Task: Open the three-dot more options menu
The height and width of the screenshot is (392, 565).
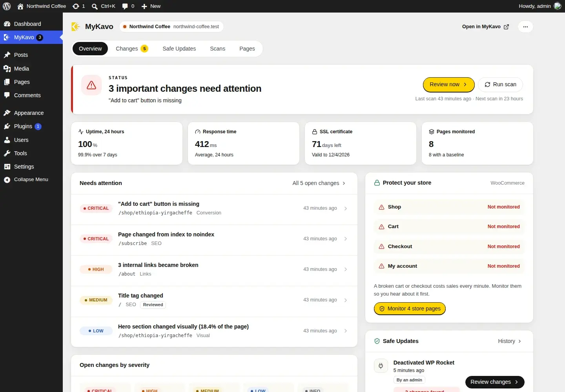Action: coord(525,27)
